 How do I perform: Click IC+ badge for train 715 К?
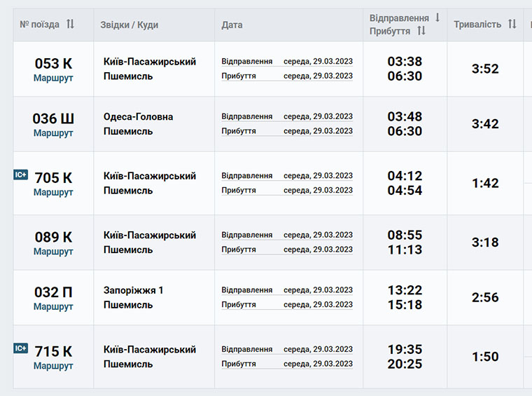point(21,348)
